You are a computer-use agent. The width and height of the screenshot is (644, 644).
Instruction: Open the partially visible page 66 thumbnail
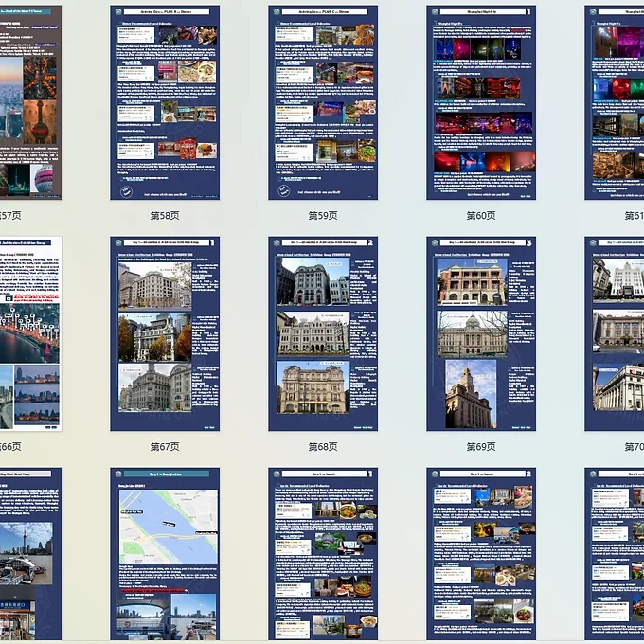(x=30, y=333)
